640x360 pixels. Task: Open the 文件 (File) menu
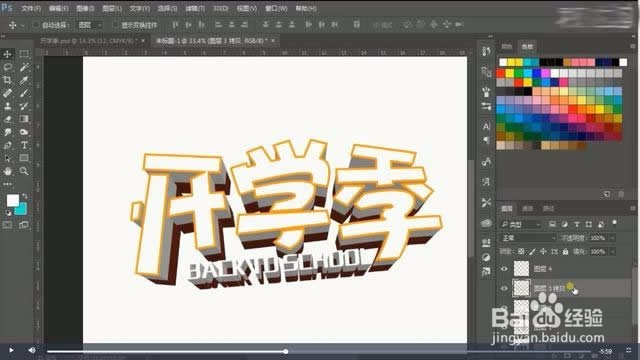click(x=31, y=8)
